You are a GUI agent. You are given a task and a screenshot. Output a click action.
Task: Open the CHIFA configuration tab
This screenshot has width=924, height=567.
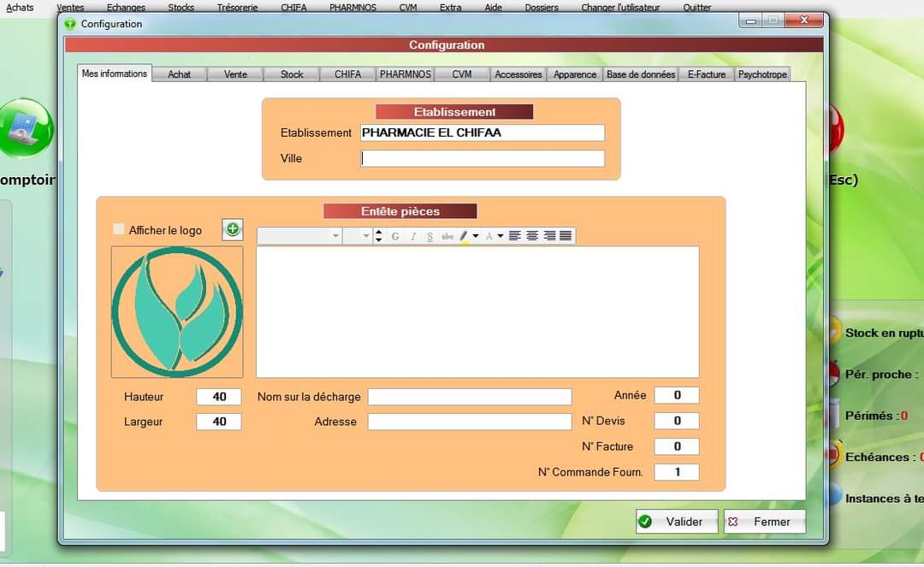click(347, 74)
